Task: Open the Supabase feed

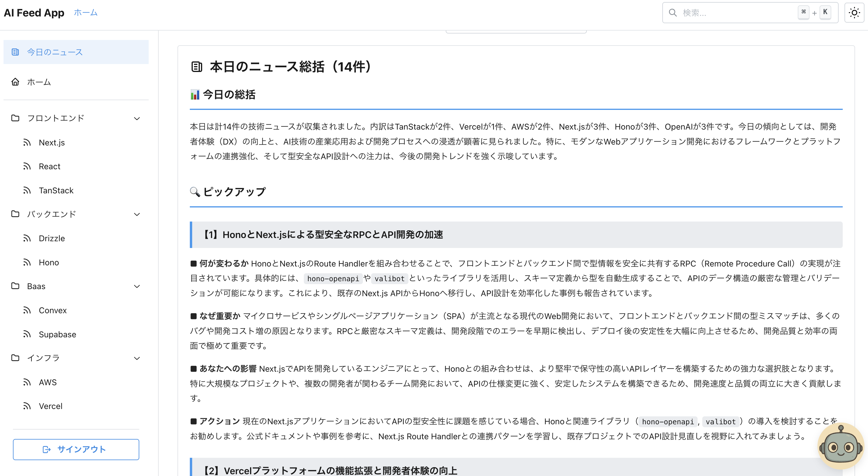Action: pyautogui.click(x=57, y=334)
